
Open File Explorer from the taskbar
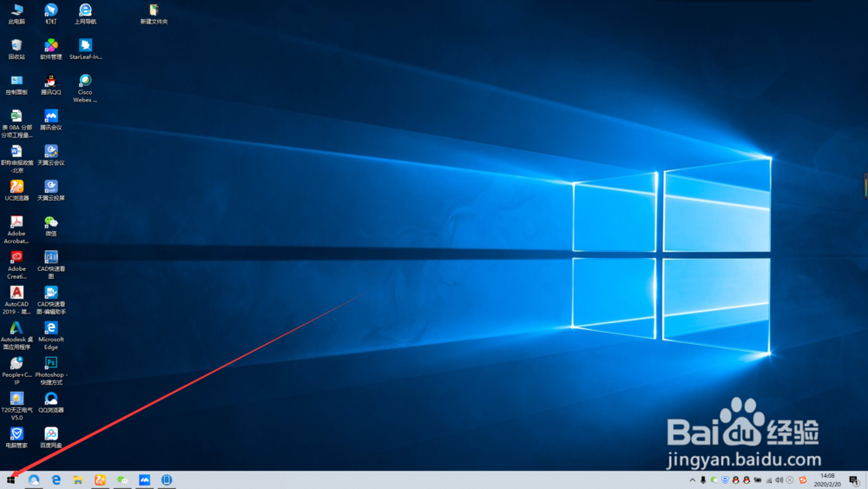point(78,480)
